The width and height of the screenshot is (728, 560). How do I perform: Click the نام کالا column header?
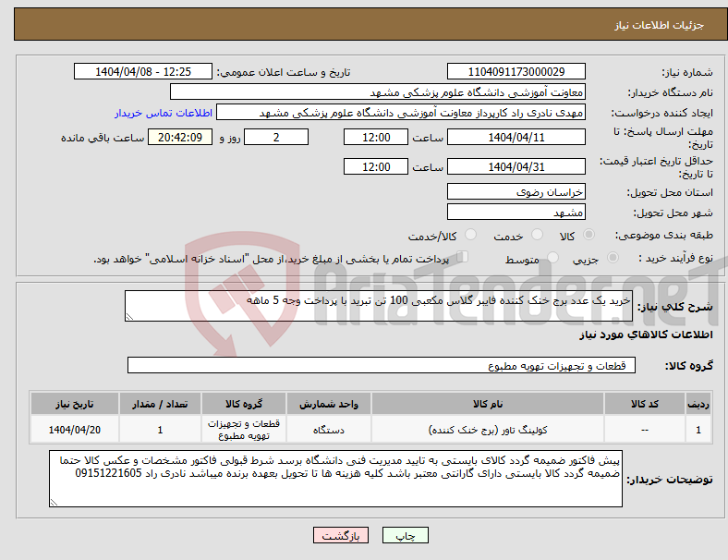point(488,404)
